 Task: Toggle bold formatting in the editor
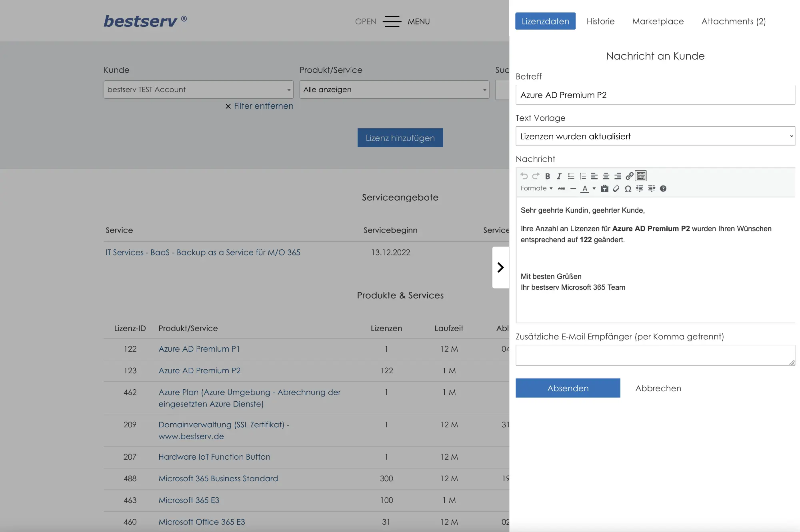548,176
